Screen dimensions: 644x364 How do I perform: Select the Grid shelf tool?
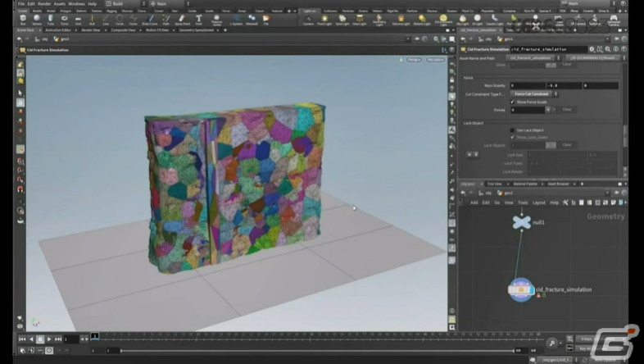78,20
